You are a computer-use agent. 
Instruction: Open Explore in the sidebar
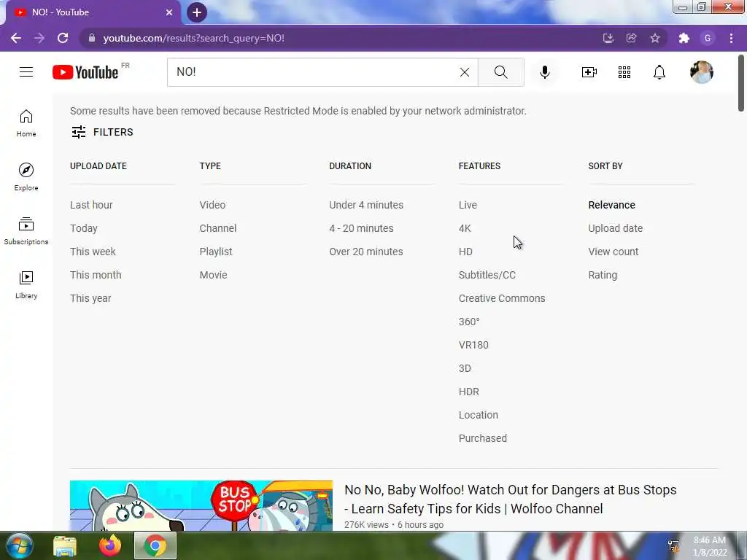(x=26, y=176)
